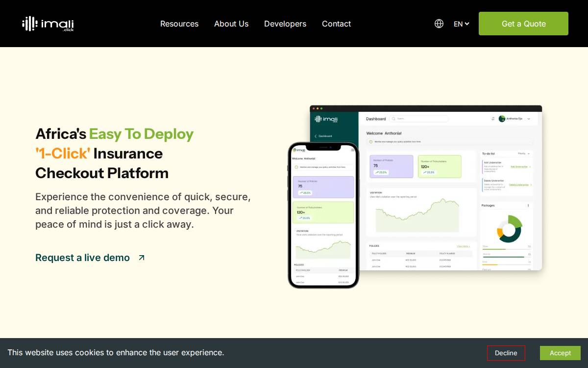Open the EN language dropdown

point(462,24)
